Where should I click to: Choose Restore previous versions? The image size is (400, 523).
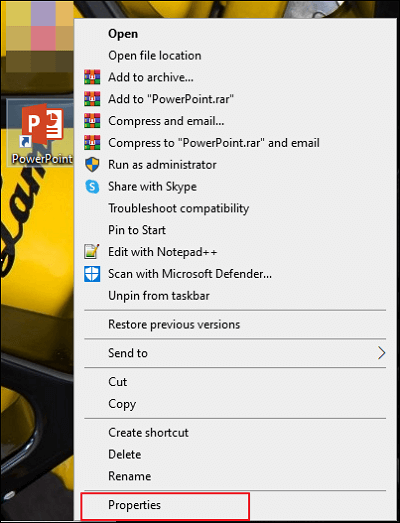(174, 325)
